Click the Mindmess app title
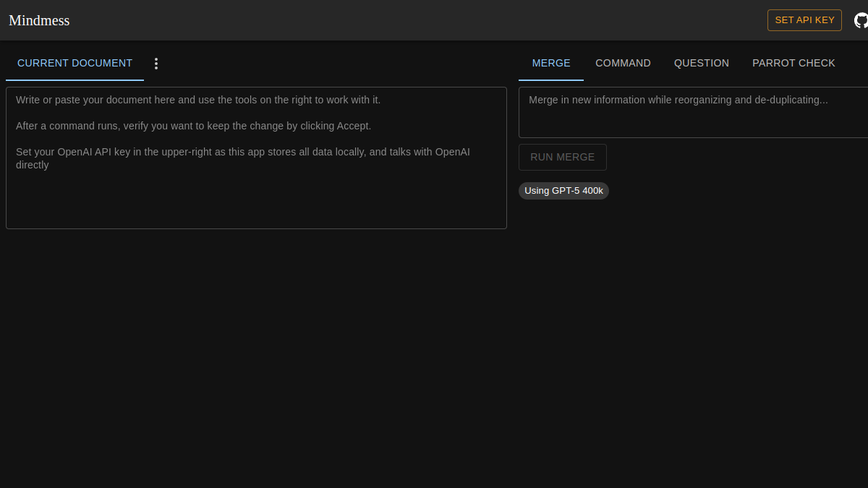868x488 pixels. 39,20
